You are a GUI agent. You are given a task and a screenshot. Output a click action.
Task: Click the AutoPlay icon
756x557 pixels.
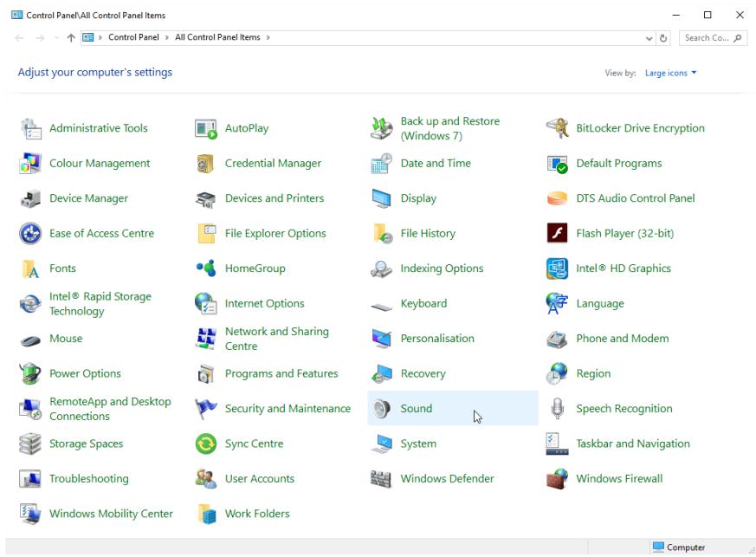[206, 128]
